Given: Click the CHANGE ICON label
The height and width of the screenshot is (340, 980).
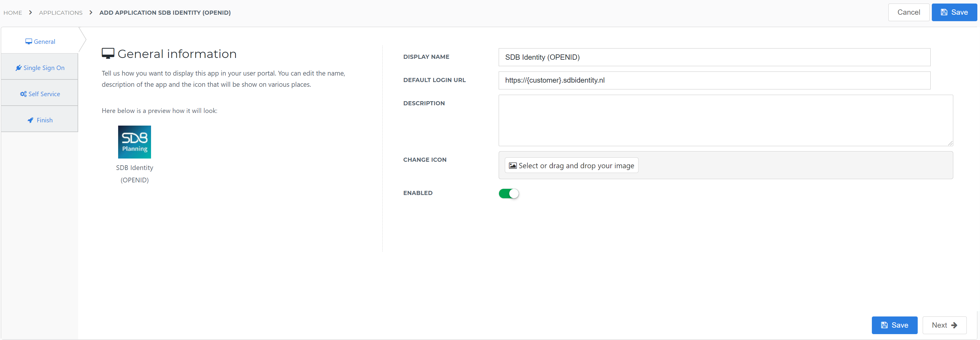Looking at the screenshot, I should click(425, 159).
